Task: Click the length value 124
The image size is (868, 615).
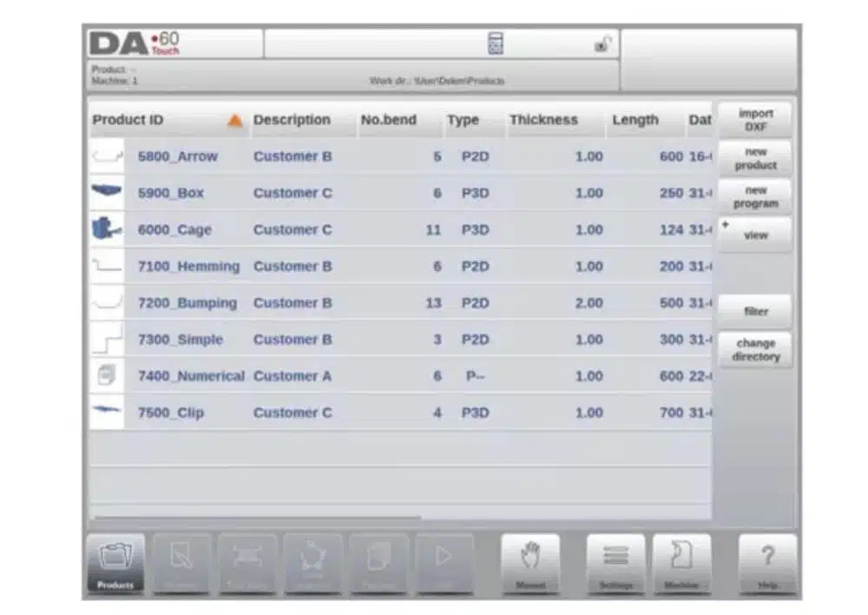Action: (x=671, y=230)
